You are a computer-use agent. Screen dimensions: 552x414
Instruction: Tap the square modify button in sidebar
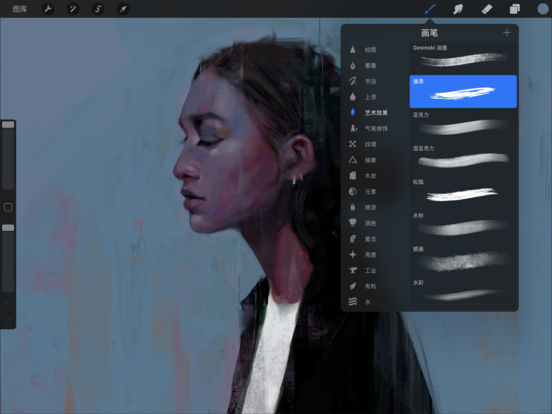(8, 207)
